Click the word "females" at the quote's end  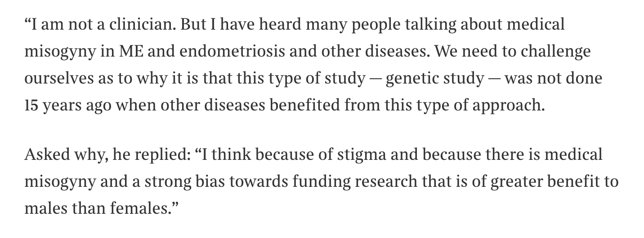coord(145,209)
